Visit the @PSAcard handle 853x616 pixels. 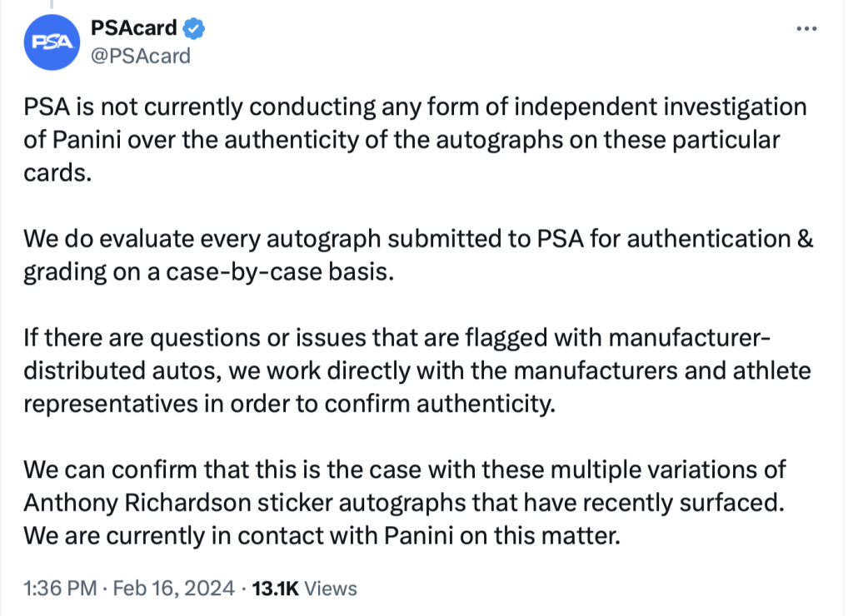[x=140, y=56]
